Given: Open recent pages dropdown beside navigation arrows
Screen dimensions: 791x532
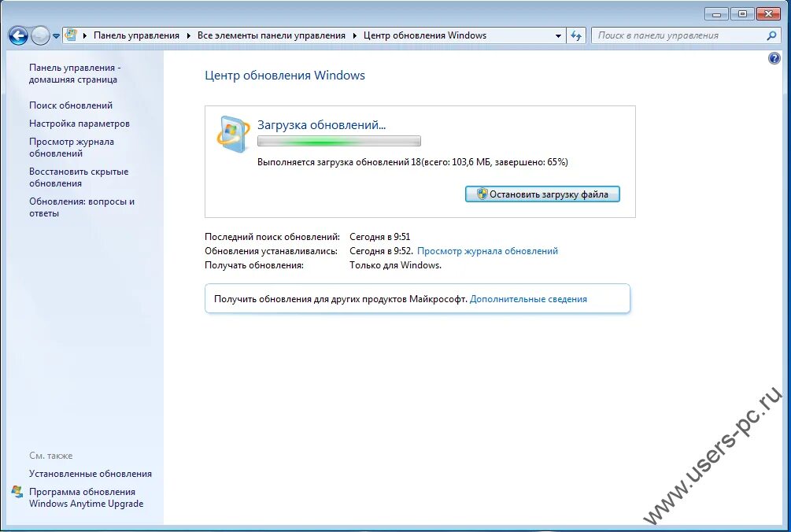Looking at the screenshot, I should (x=56, y=35).
